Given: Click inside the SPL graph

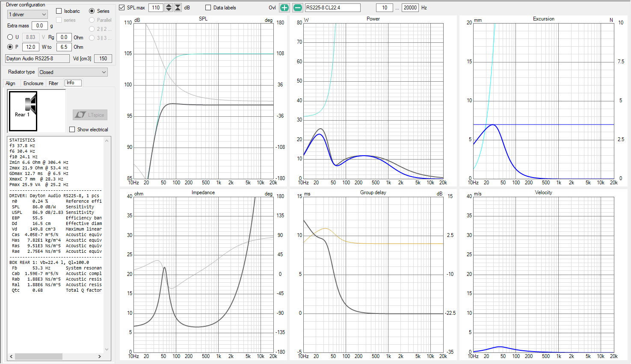Looking at the screenshot, I should pos(203,101).
